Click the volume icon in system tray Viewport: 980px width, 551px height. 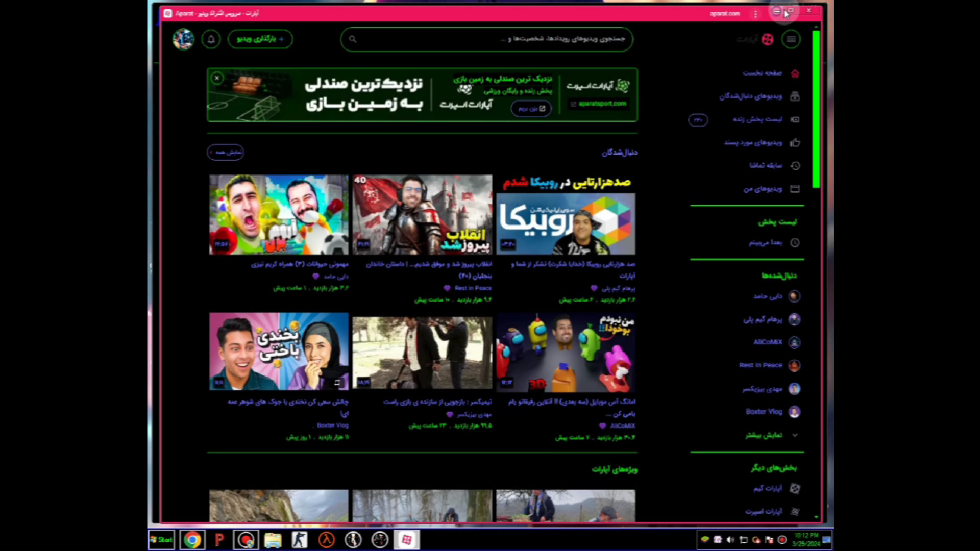tap(730, 540)
